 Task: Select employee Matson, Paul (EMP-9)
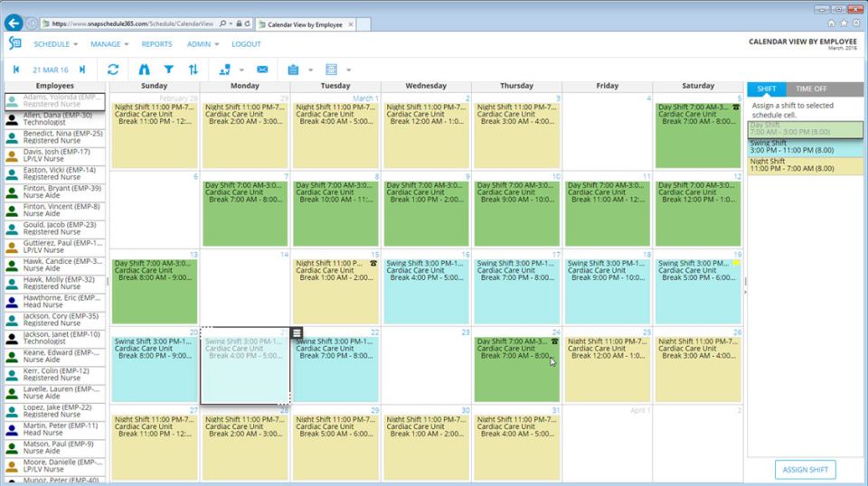(x=55, y=447)
